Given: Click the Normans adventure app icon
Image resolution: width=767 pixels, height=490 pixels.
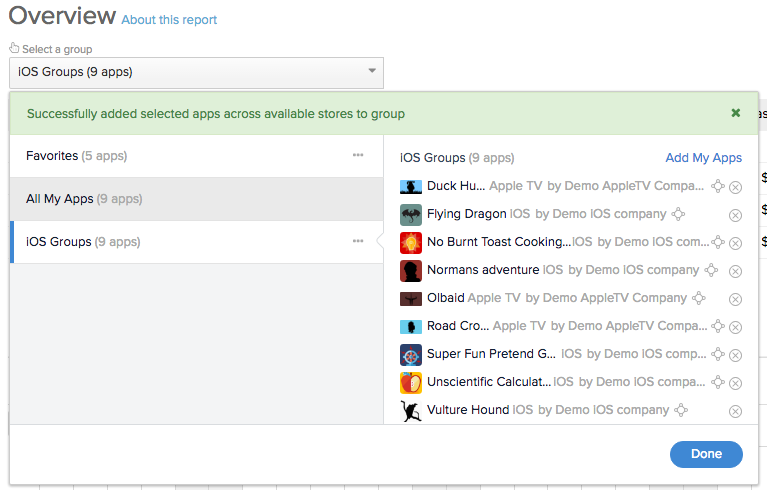Looking at the screenshot, I should coord(411,270).
